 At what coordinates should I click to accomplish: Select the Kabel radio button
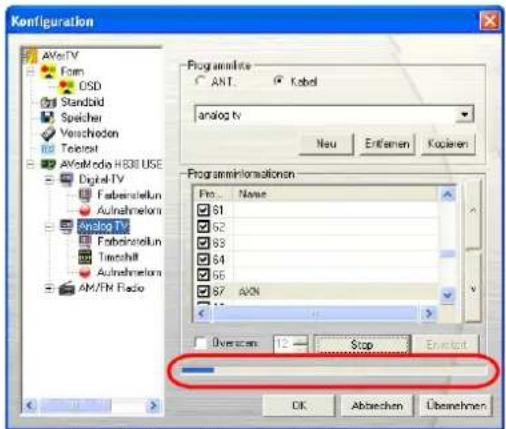278,81
